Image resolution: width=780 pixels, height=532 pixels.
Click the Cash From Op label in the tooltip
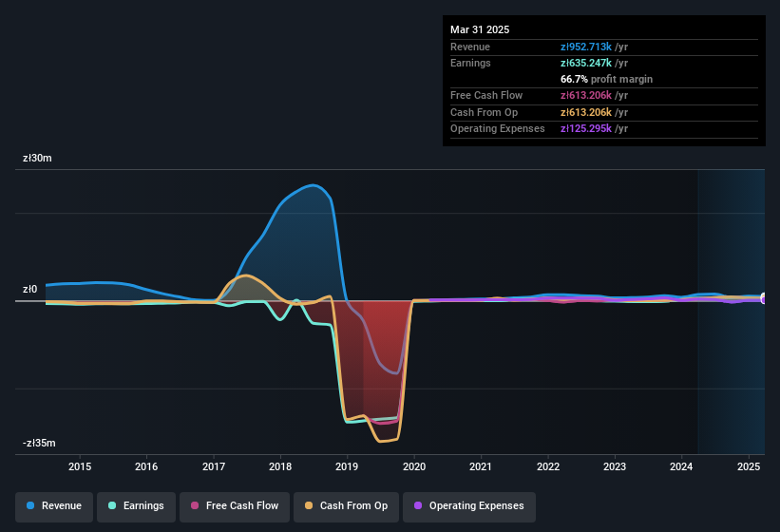484,112
